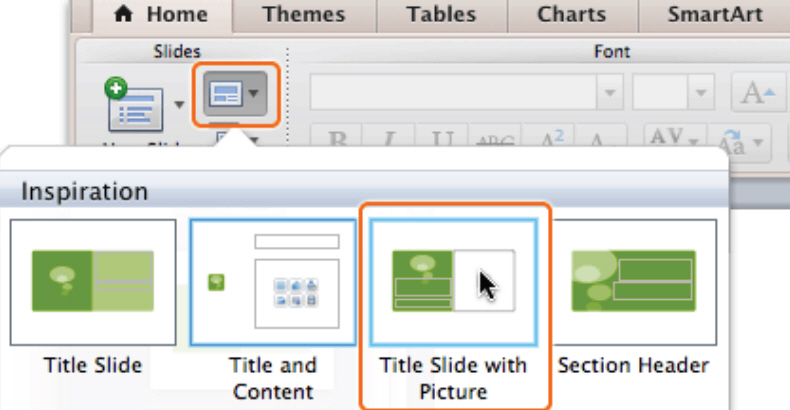Open the AV character spacing dropdown
The width and height of the screenshot is (790, 410).
[674, 136]
